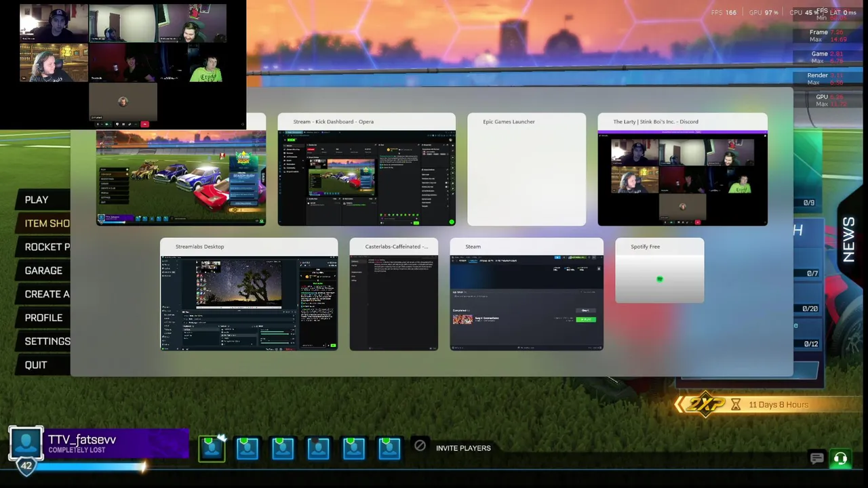Click the Render timing label in overlay
This screenshot has width=868, height=488.
817,75
